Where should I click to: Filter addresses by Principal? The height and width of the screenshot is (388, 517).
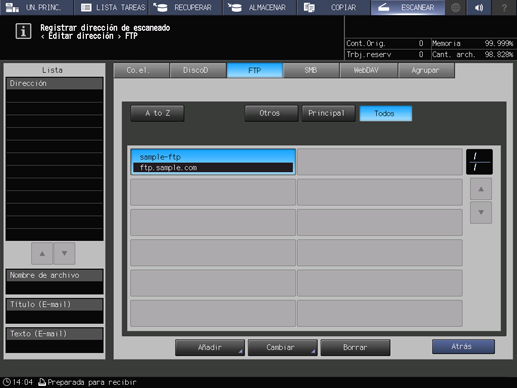[329, 113]
